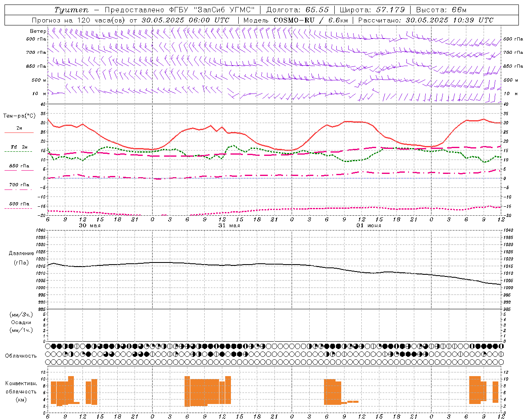Click the "700 гПа" legend label in the temperature panel
Screen dimensions: 525x420
pos(19,185)
